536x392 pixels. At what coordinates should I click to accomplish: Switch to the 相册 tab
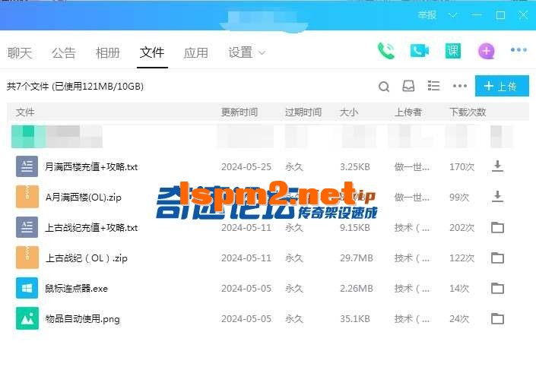point(108,52)
